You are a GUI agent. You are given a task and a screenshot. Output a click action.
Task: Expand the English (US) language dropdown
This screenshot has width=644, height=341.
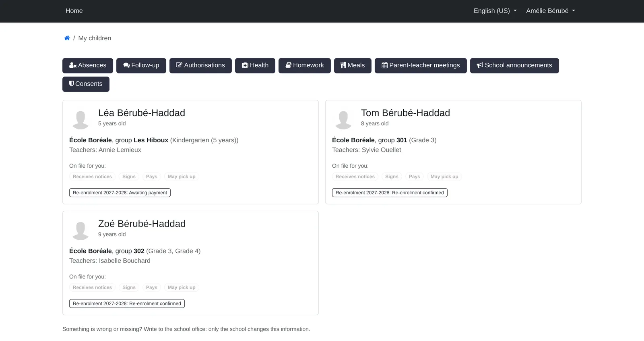[x=495, y=11]
